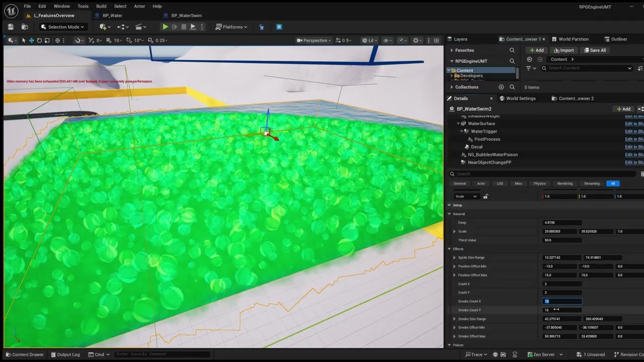Open the Selection Mode dropdown
This screenshot has width=644, height=362.
coord(63,27)
